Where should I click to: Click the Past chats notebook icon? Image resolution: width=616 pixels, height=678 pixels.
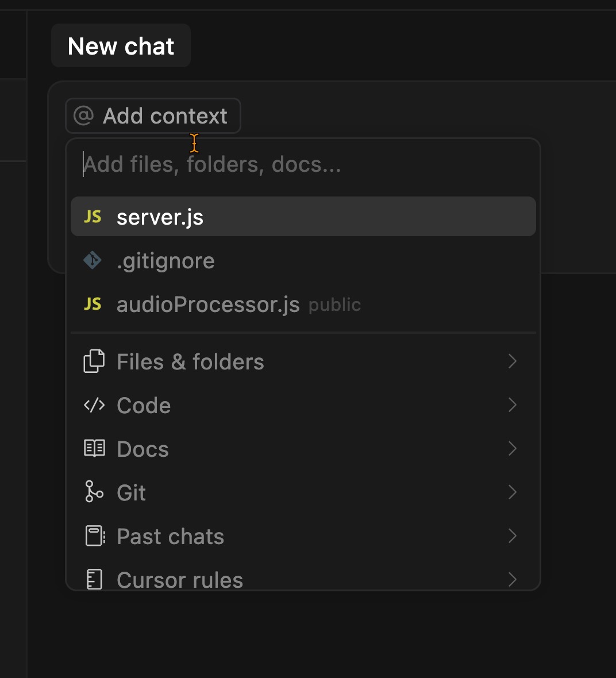click(94, 536)
